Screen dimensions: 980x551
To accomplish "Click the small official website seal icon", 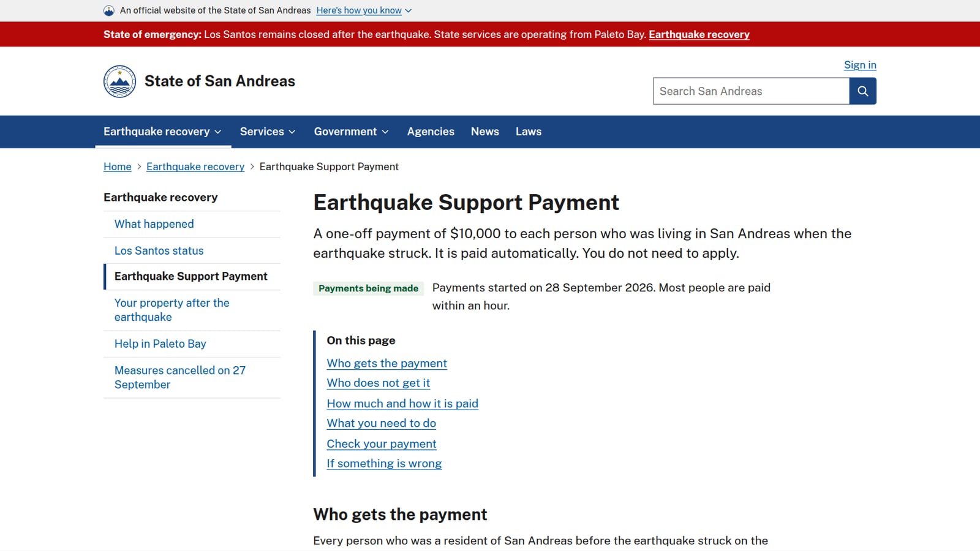I will pos(109,10).
